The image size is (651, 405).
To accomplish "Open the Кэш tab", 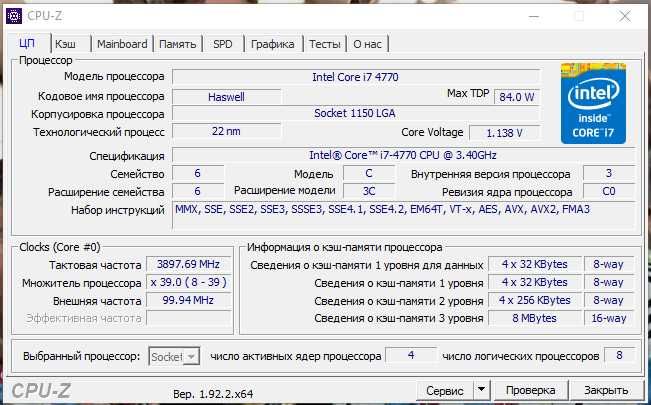I will coord(66,44).
